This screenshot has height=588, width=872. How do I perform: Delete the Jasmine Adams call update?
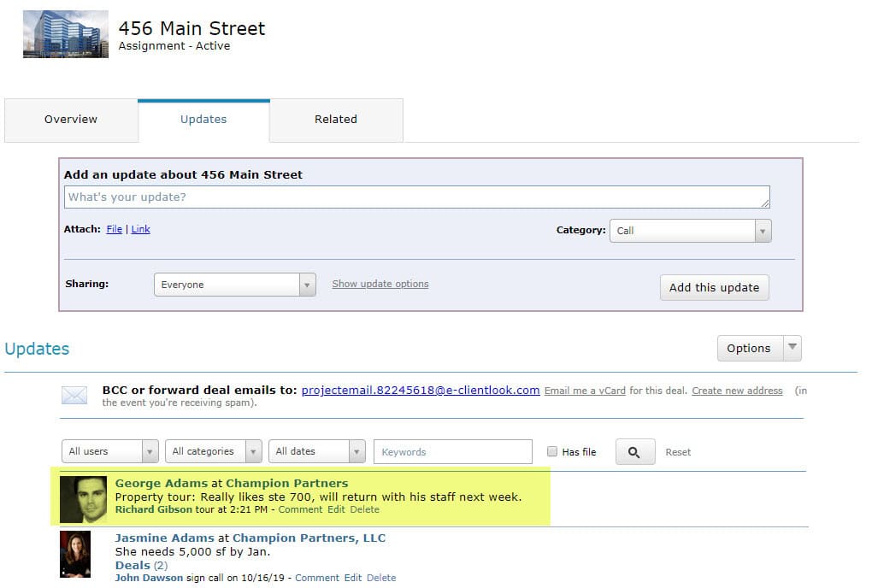(x=381, y=578)
